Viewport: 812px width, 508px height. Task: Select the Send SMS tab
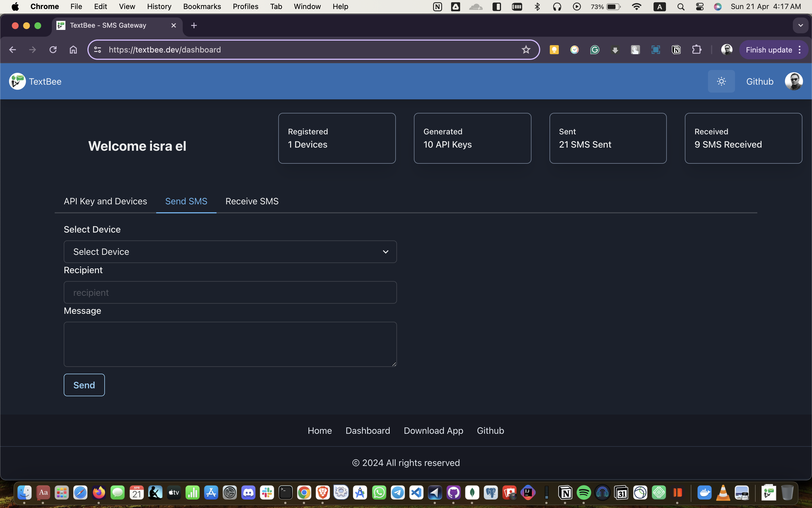(186, 201)
